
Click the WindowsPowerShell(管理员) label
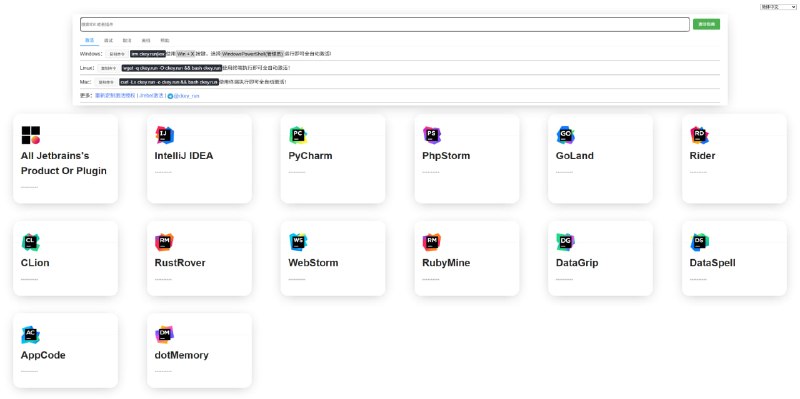253,54
